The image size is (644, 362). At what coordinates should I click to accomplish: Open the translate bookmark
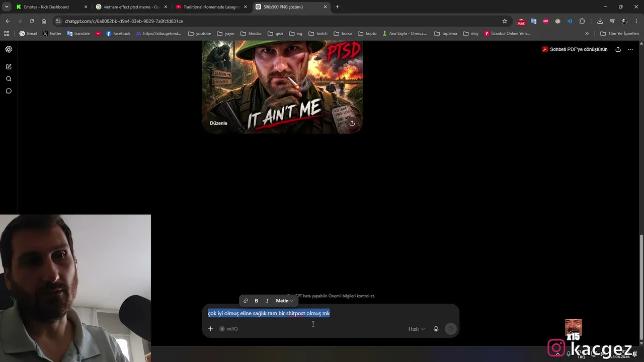coord(78,34)
